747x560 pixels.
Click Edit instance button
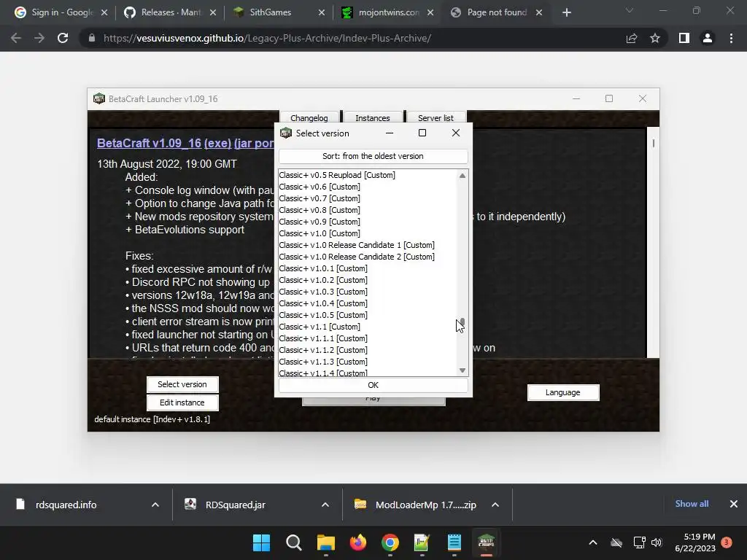point(182,402)
